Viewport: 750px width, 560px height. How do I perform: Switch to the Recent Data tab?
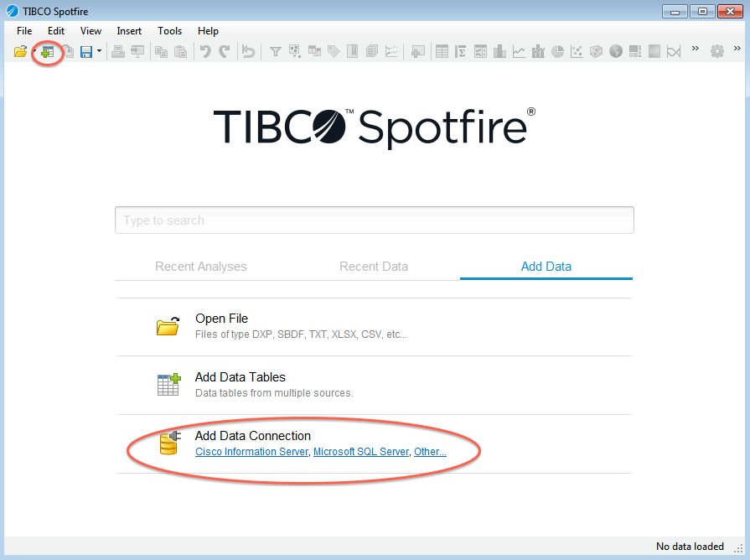pos(374,267)
